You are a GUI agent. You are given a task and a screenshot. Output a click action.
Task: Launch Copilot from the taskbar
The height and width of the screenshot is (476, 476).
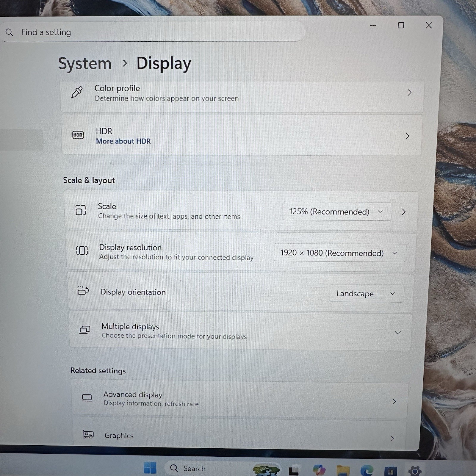pos(319,470)
